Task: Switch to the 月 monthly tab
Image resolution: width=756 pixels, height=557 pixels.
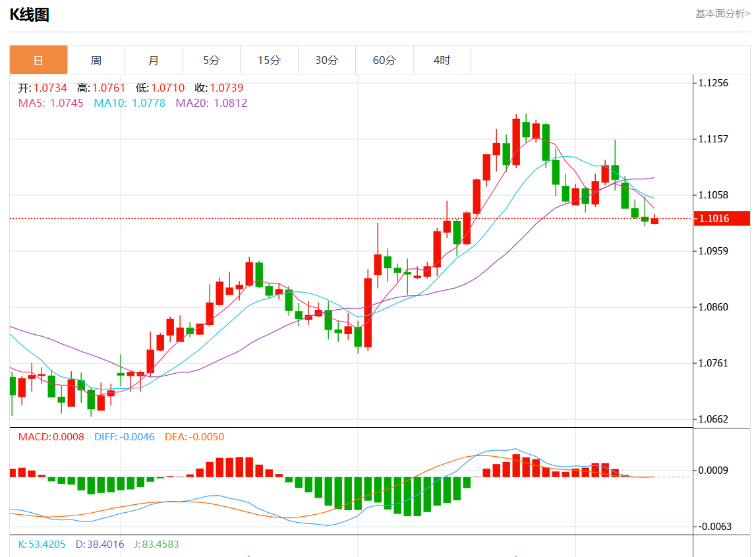Action: click(154, 60)
